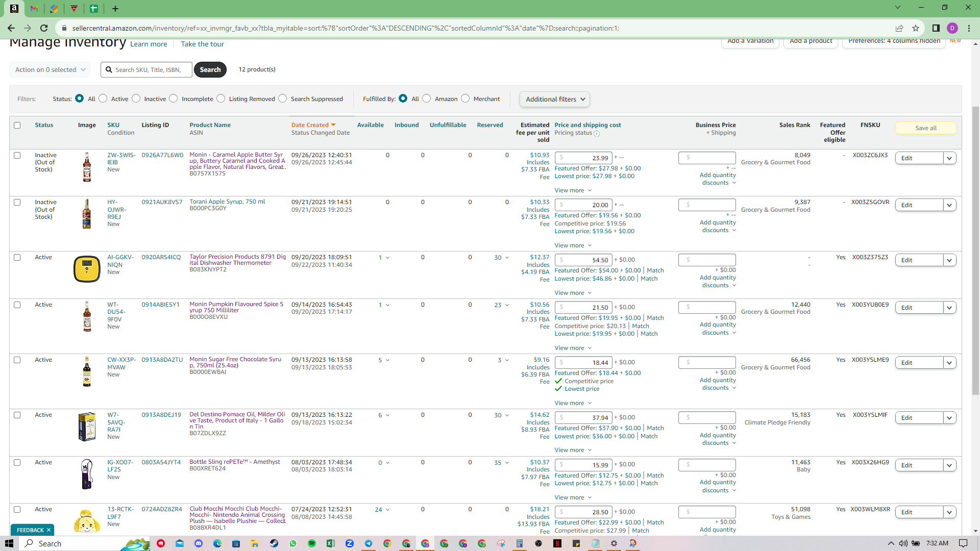The height and width of the screenshot is (551, 980).
Task: Open the Windows notification center
Action: (x=963, y=543)
